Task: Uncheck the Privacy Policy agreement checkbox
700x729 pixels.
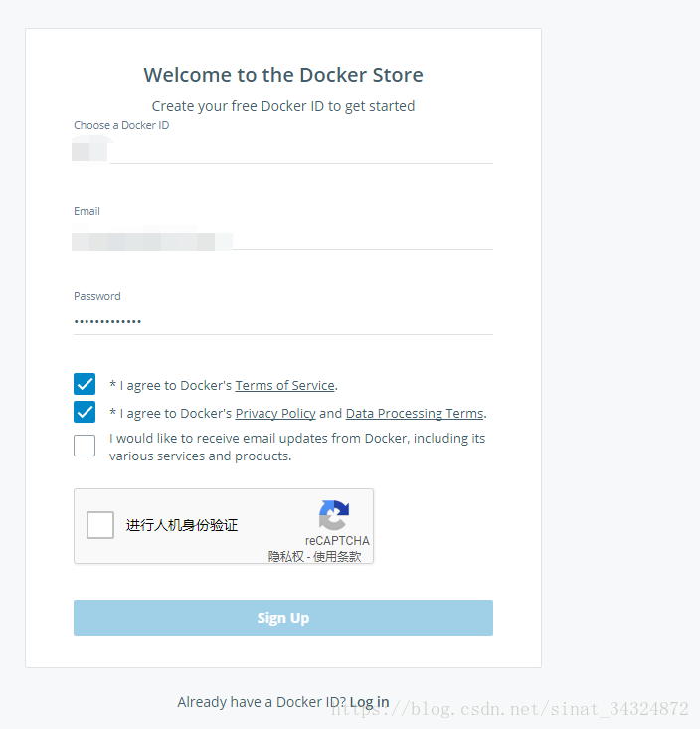Action: point(85,412)
